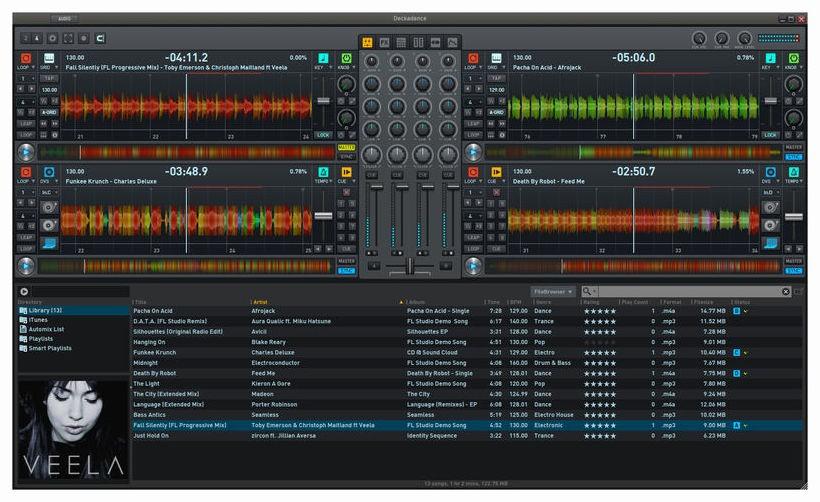Click the mixer crossfader handle
The width and height of the screenshot is (820, 502).
(x=409, y=266)
